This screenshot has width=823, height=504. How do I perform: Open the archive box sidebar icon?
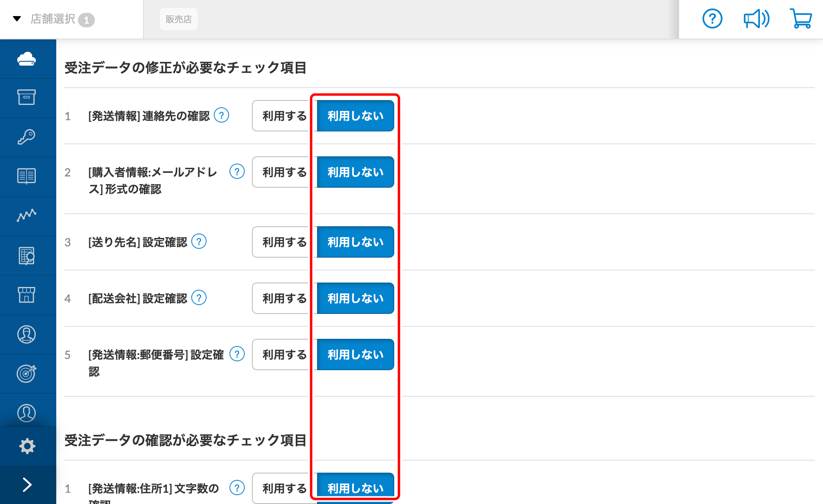point(27,97)
